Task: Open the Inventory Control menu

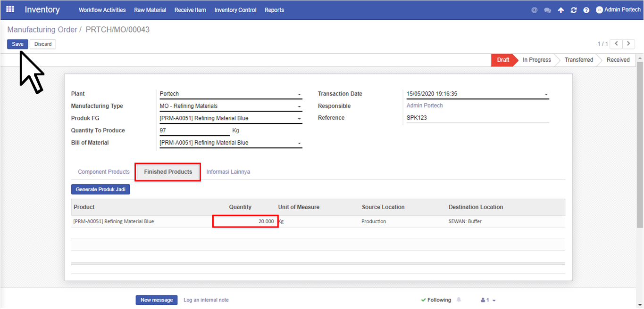Action: point(235,10)
